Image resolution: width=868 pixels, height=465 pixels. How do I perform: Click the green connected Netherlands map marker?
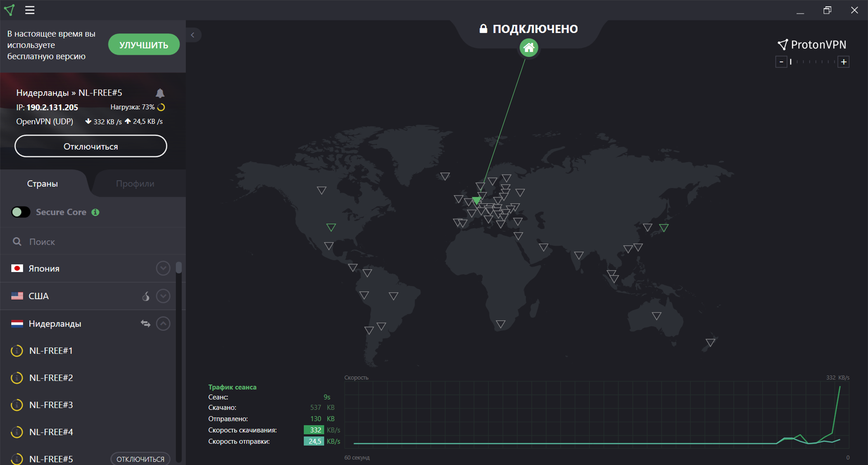[477, 200]
